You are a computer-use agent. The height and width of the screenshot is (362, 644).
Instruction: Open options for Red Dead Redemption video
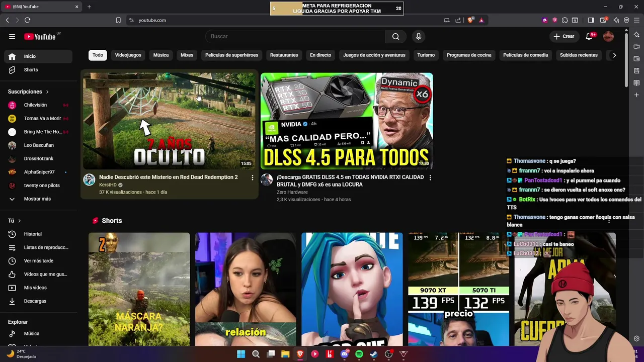pos(253,177)
